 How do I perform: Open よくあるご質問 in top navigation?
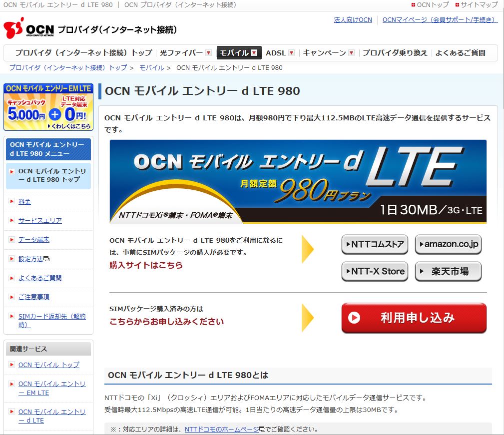pos(460,52)
